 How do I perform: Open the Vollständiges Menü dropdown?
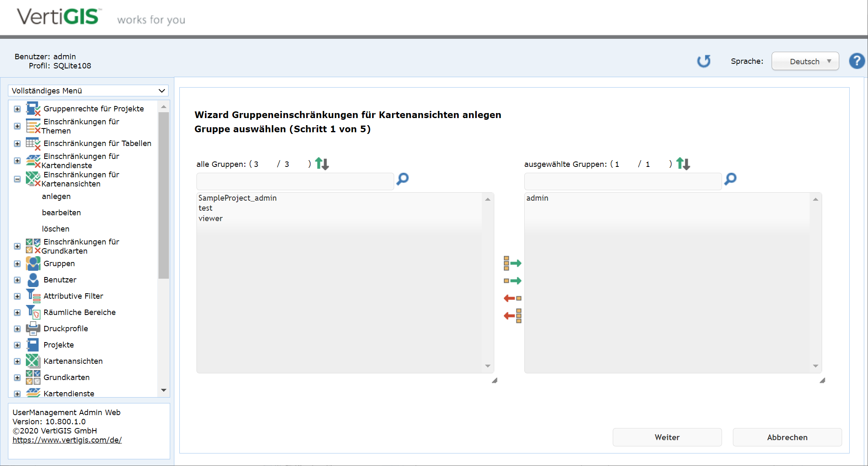point(88,91)
